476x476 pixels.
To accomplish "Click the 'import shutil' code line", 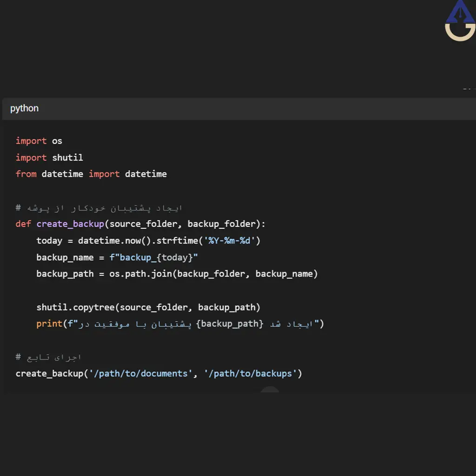I will point(49,158).
